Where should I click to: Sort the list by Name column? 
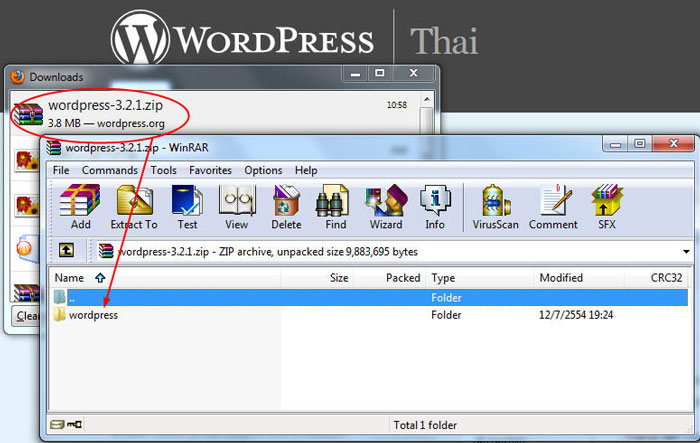(164, 278)
